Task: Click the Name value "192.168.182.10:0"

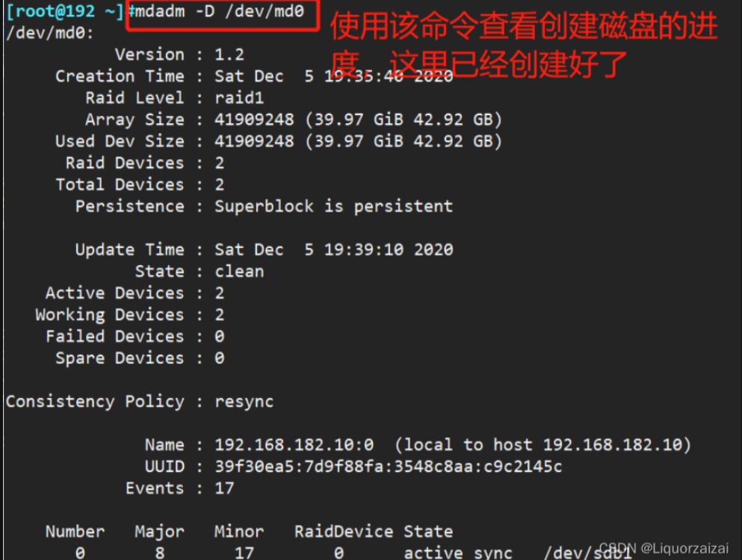Action: point(294,445)
